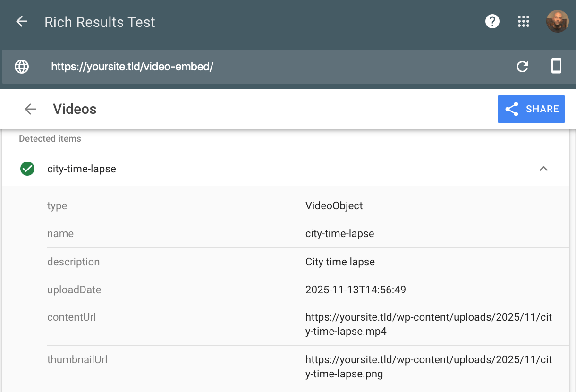The height and width of the screenshot is (392, 576).
Task: Open the contentUrl link ending in mp4
Action: (429, 324)
